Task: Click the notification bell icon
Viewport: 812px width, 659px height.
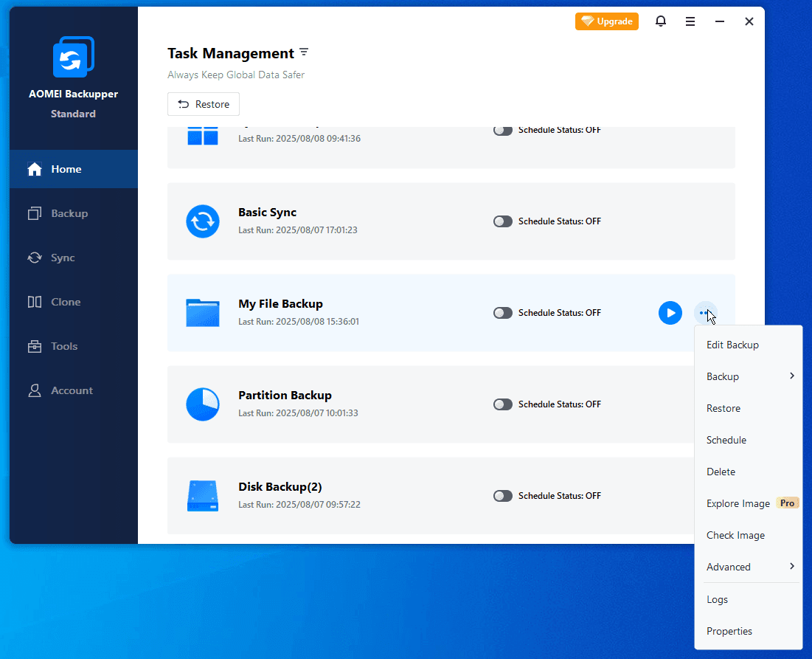Action: point(661,21)
